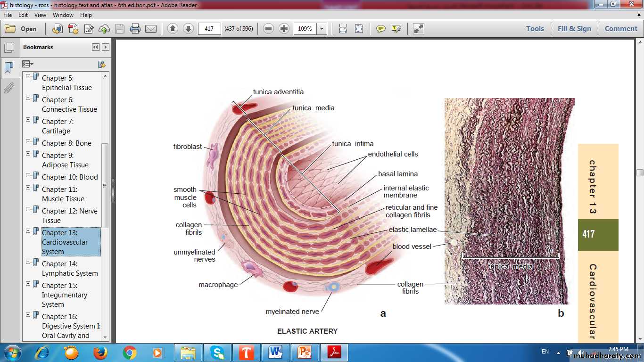Add a sticky note comment
The height and width of the screenshot is (362, 644).
[380, 29]
